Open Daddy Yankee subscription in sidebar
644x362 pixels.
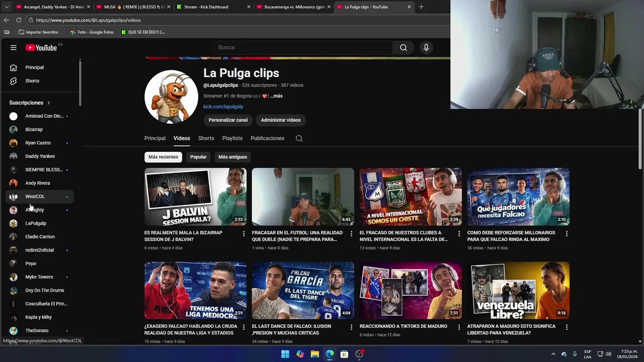(x=40, y=156)
